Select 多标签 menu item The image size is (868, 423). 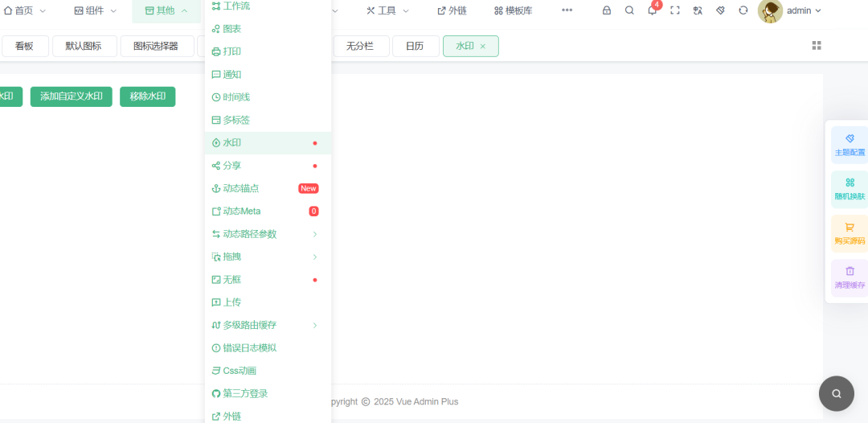click(268, 120)
